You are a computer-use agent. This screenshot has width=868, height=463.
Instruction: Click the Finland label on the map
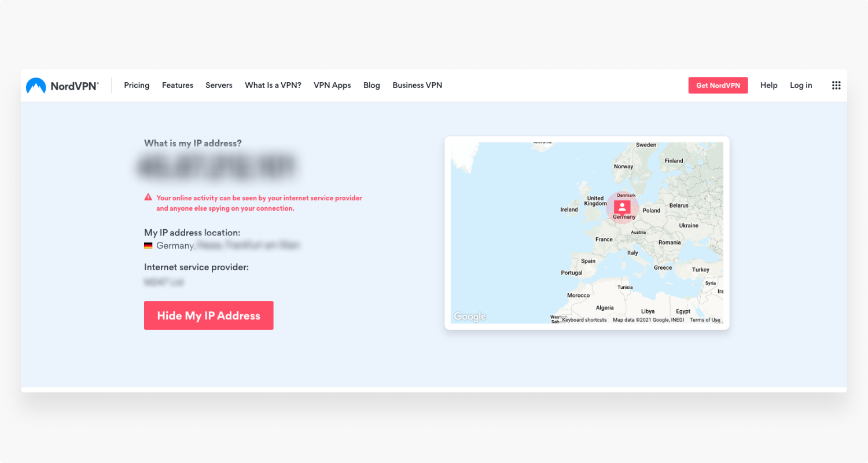pos(674,161)
